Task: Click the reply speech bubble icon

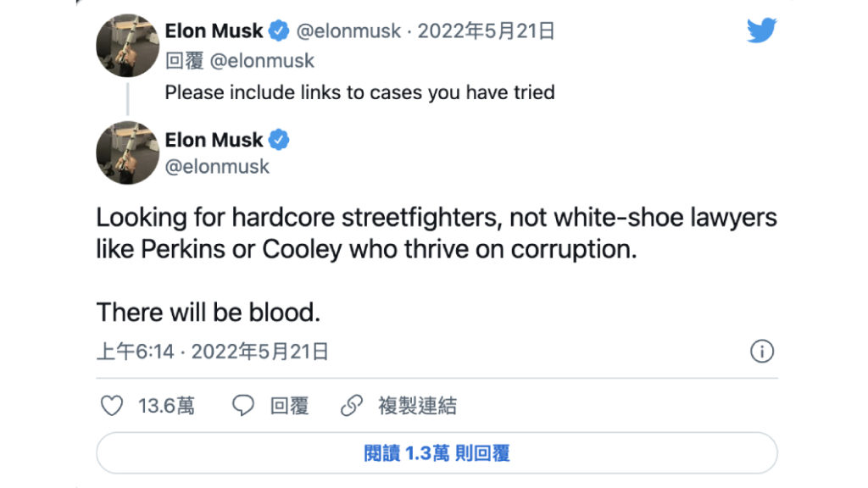Action: coord(243,406)
